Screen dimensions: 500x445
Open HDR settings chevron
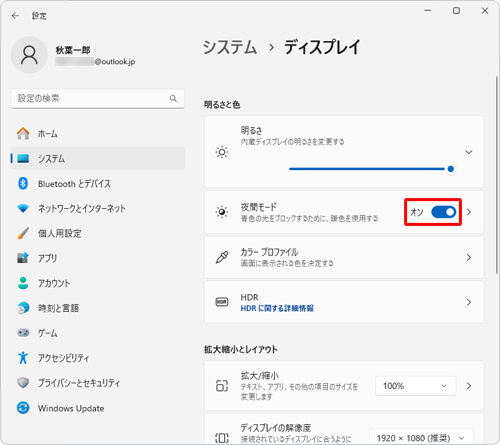point(469,302)
